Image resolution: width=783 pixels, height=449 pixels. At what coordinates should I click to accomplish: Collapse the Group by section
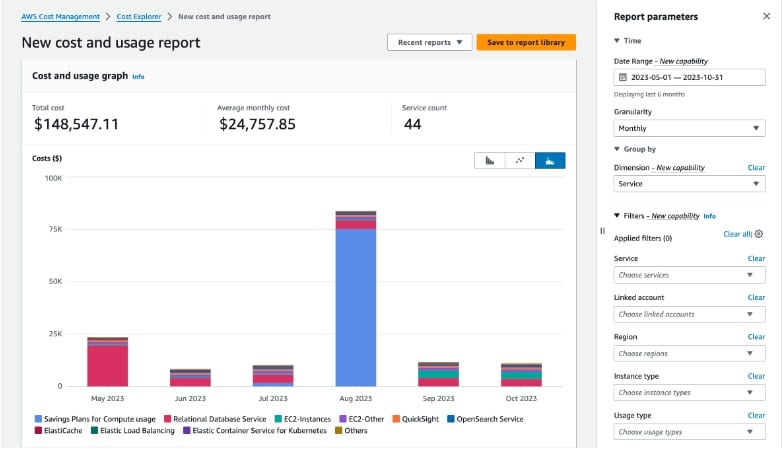point(617,149)
